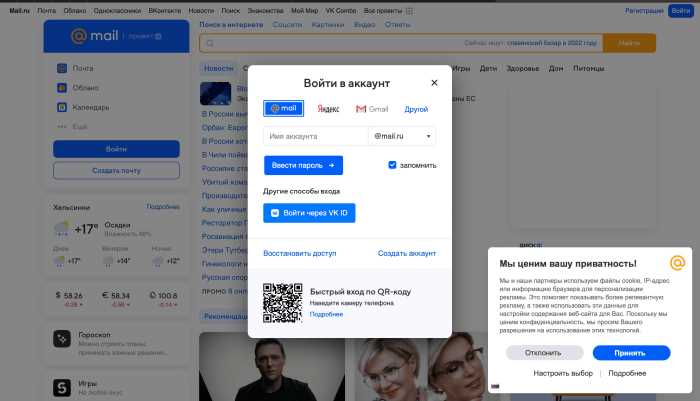Click the news thumbnail image under Новости
The width and height of the screenshot is (700, 401).
pos(216,93)
